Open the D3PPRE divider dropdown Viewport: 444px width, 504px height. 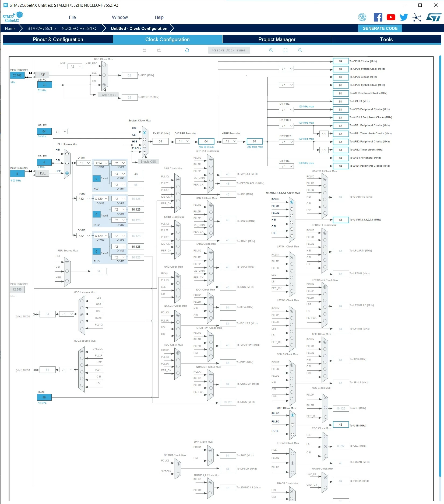click(x=286, y=166)
